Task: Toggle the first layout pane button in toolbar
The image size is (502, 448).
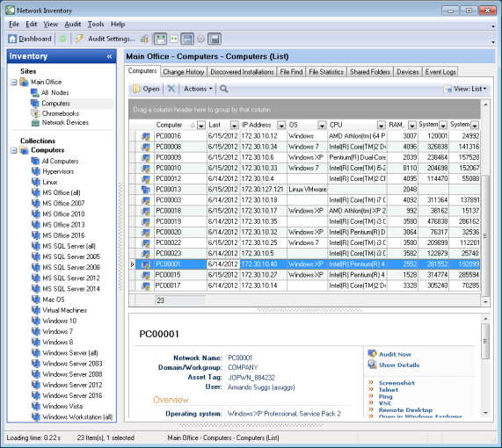Action: 160,39
